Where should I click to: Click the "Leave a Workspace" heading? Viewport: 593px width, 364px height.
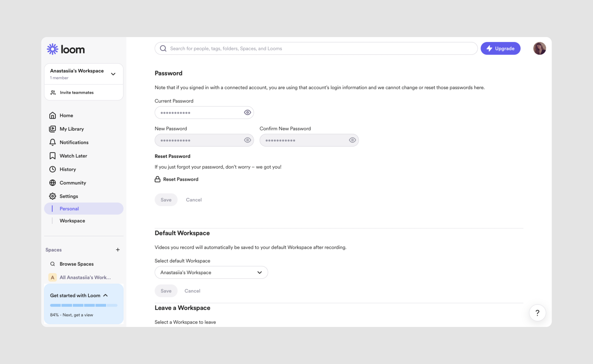click(182, 308)
